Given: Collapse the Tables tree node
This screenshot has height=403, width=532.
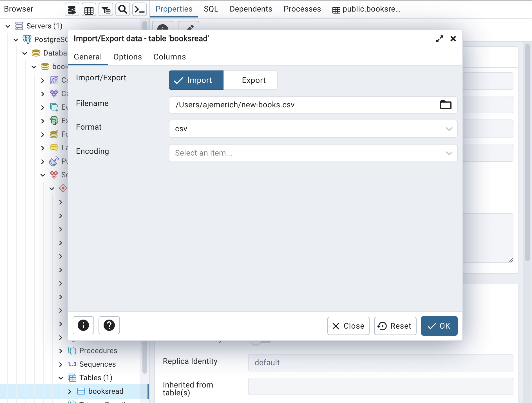Looking at the screenshot, I should 61,378.
